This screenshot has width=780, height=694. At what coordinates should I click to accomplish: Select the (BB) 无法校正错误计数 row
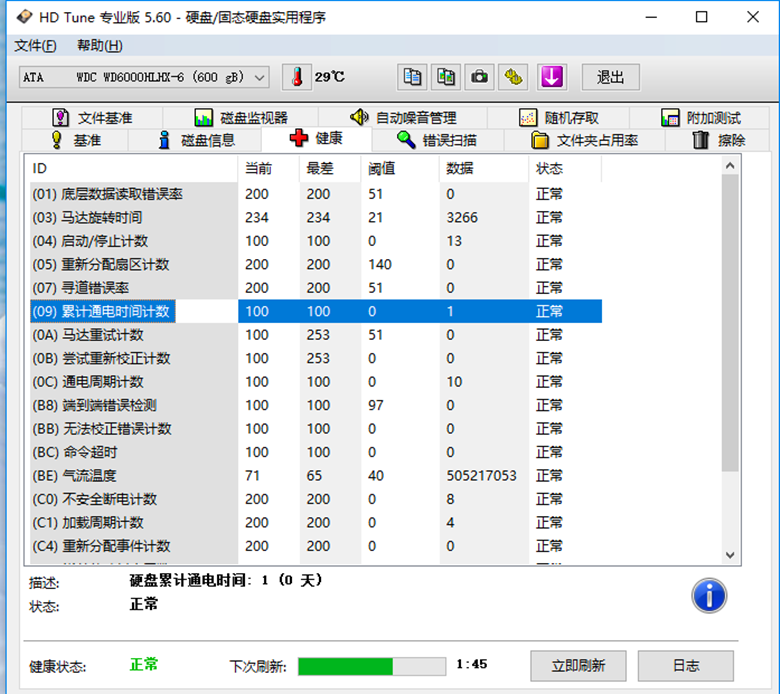pos(316,428)
